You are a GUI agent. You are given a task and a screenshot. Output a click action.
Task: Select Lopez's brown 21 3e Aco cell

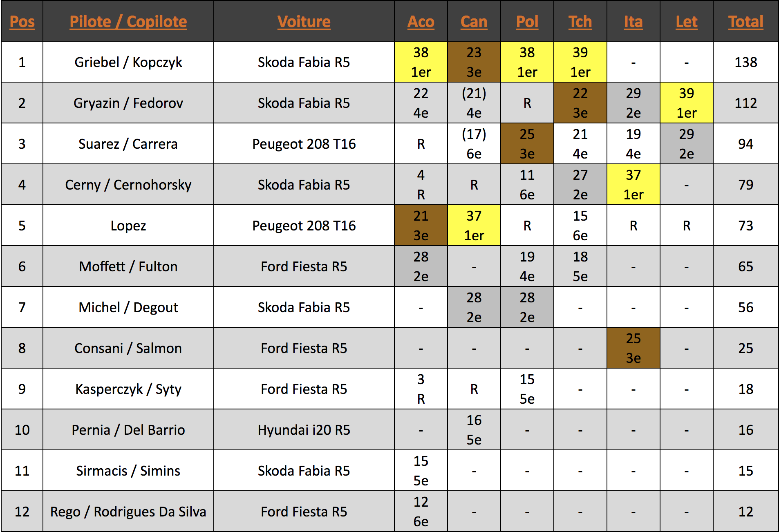[421, 226]
